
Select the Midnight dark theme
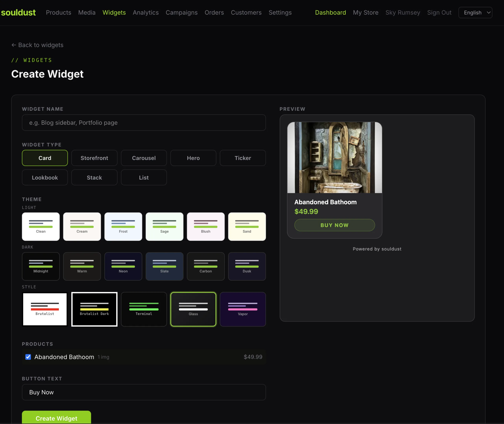[x=41, y=266]
